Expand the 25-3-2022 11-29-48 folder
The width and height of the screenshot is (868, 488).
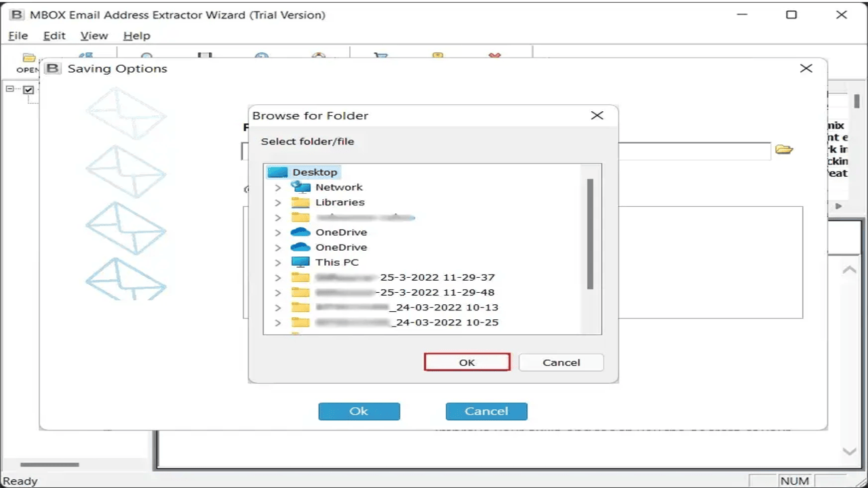pos(278,293)
